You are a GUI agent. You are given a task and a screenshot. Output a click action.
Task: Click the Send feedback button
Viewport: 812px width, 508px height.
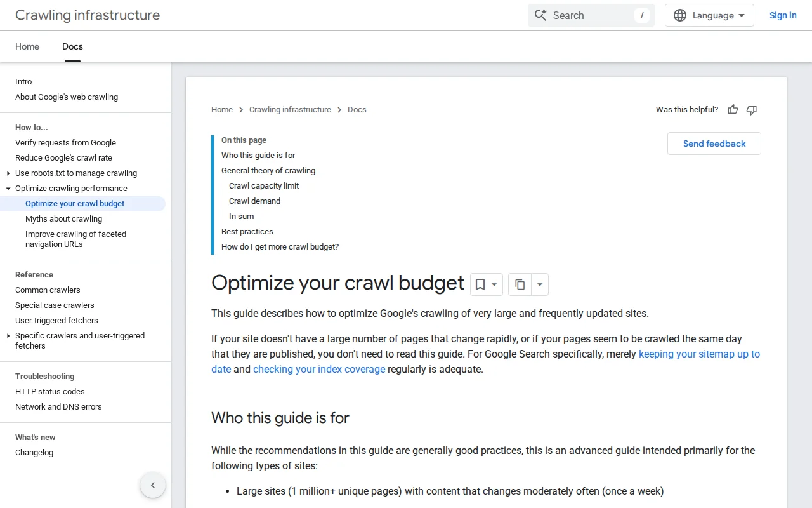point(714,144)
